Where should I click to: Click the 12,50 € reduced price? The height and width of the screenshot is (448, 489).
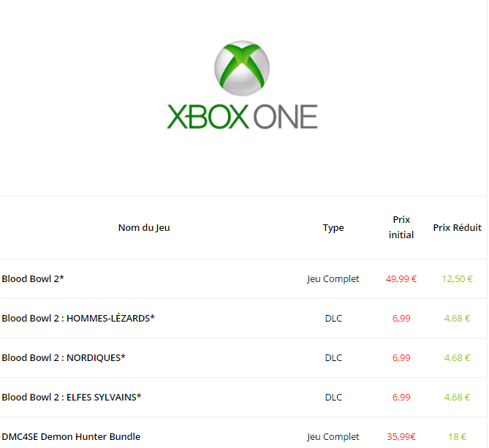pyautogui.click(x=457, y=279)
